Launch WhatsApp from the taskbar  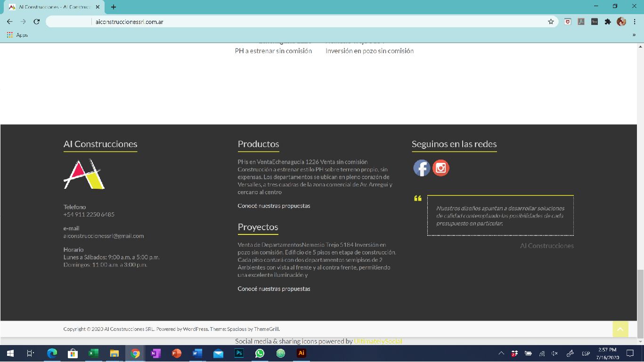(260, 353)
